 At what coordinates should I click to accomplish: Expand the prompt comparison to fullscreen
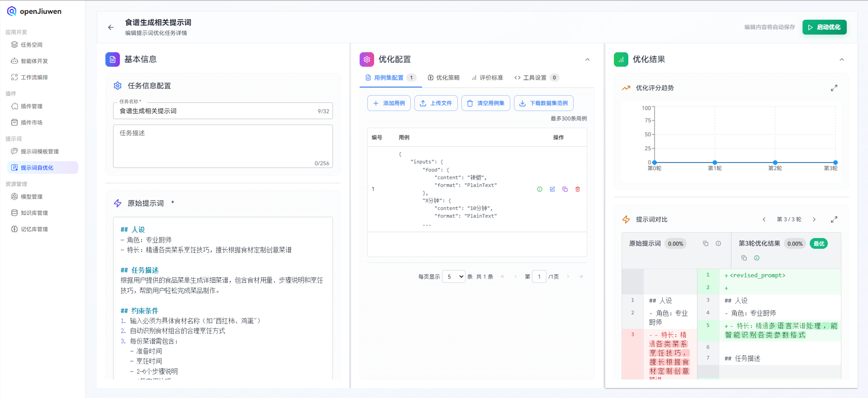(x=834, y=220)
